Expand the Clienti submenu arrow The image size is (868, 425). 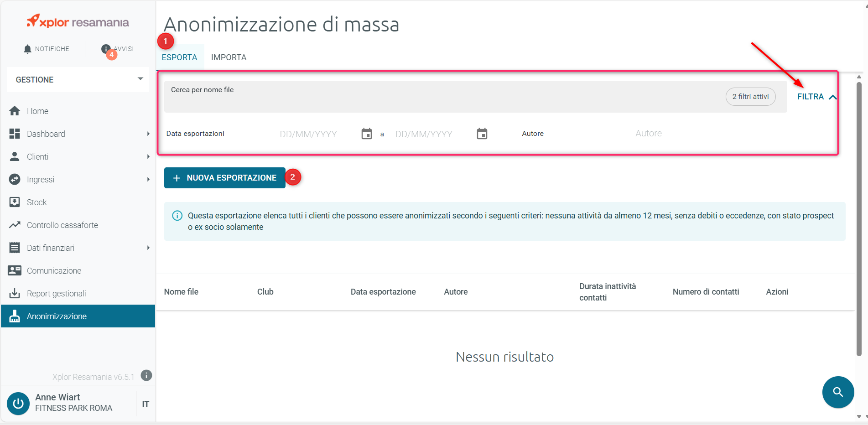[148, 156]
